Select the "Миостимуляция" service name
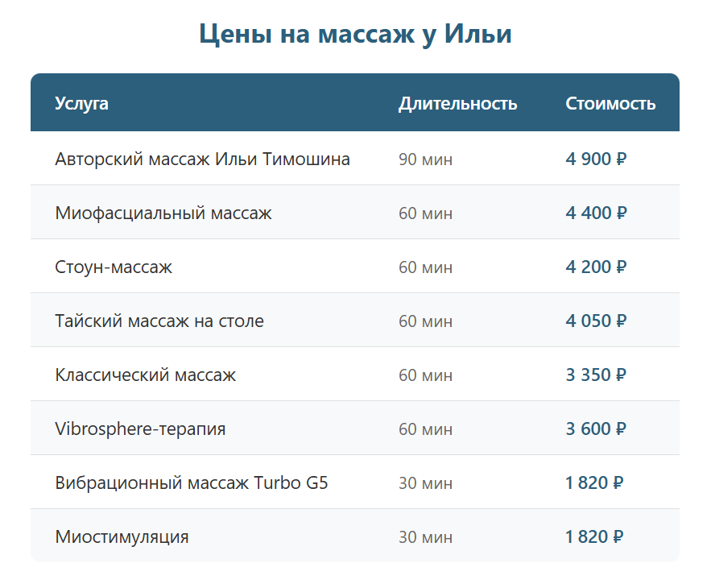 click(x=122, y=537)
